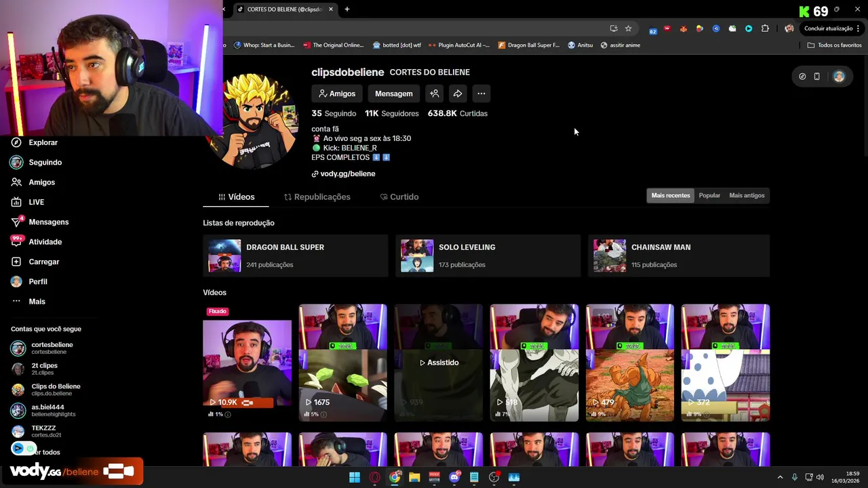Image resolution: width=868 pixels, height=488 pixels.
Task: Open OBS Studio from taskbar
Action: coord(494,477)
